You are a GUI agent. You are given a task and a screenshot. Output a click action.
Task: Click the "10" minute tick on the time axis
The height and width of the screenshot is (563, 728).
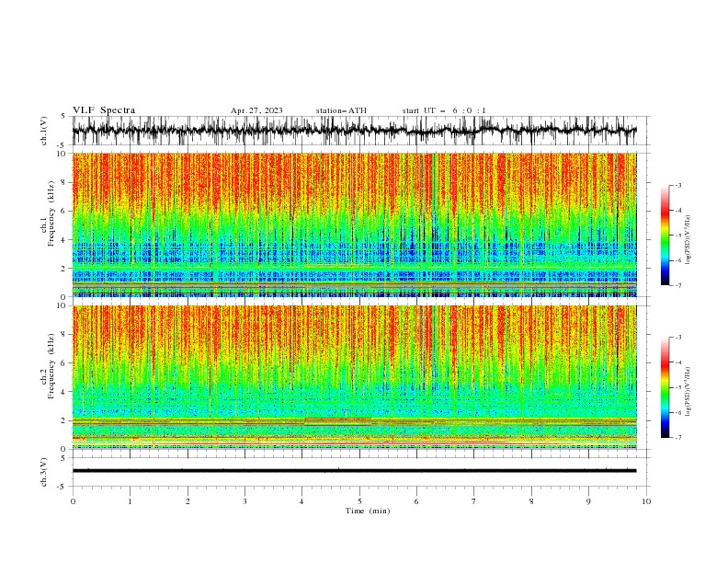pos(646,501)
